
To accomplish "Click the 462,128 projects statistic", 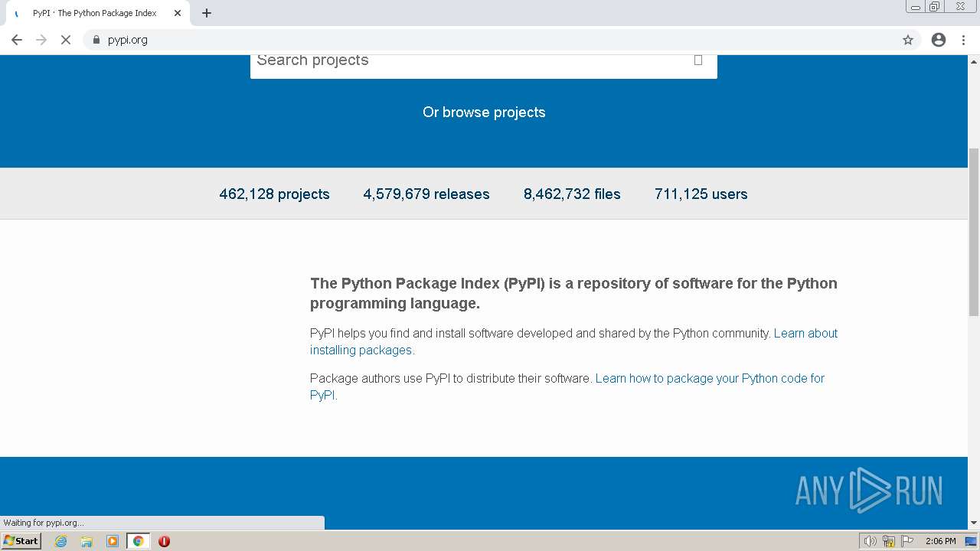I will click(274, 194).
